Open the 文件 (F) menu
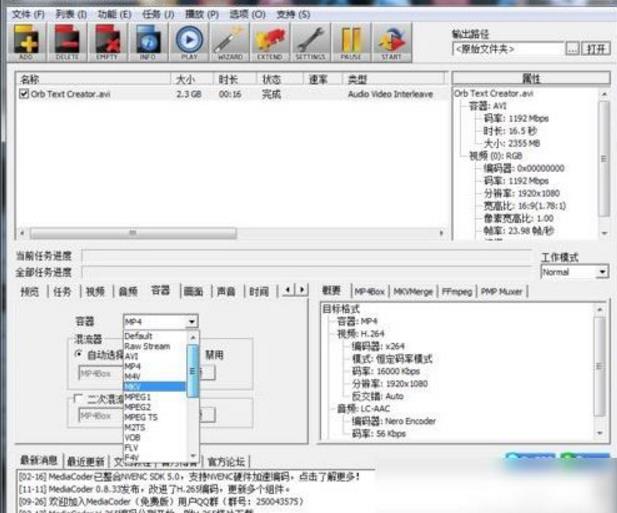 28,15
